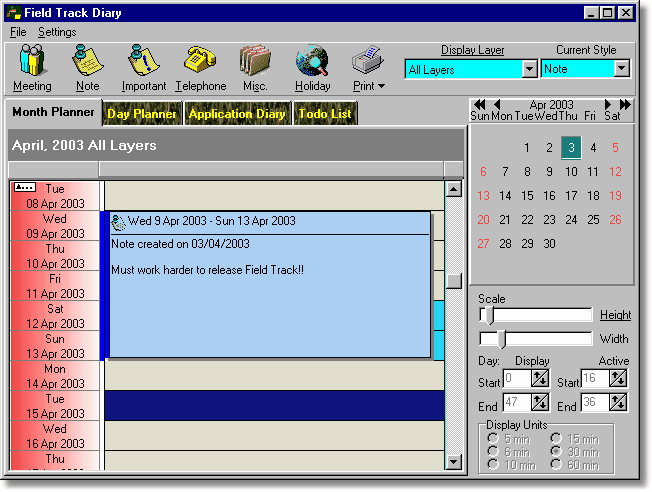Click the Height scale slider handle
The image size is (652, 492).
pyautogui.click(x=489, y=315)
